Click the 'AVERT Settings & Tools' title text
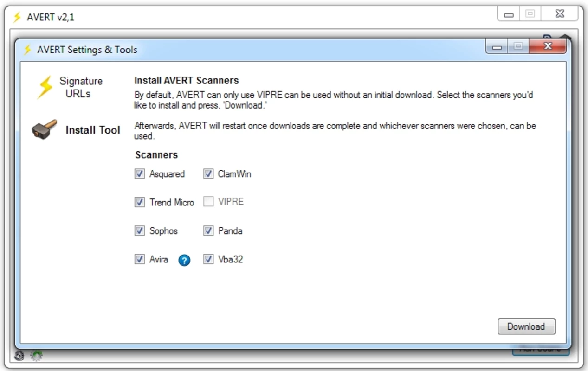The image size is (588, 371). point(87,50)
